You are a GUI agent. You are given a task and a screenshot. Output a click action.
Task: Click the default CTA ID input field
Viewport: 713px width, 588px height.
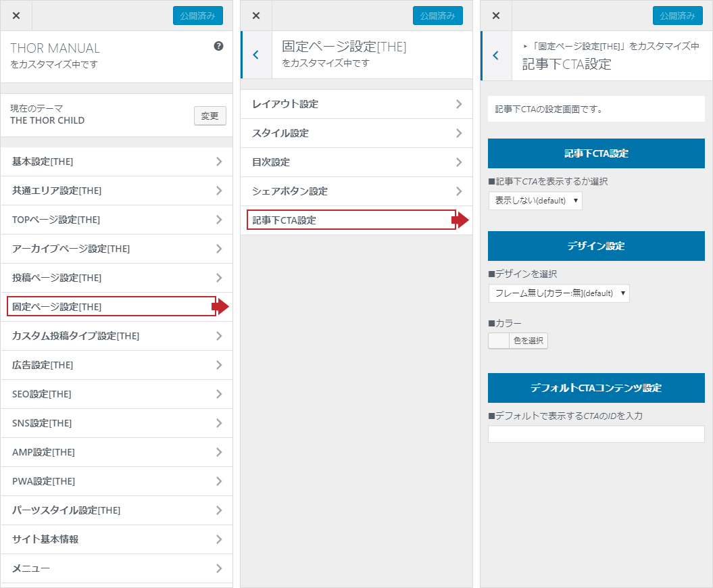pos(595,434)
